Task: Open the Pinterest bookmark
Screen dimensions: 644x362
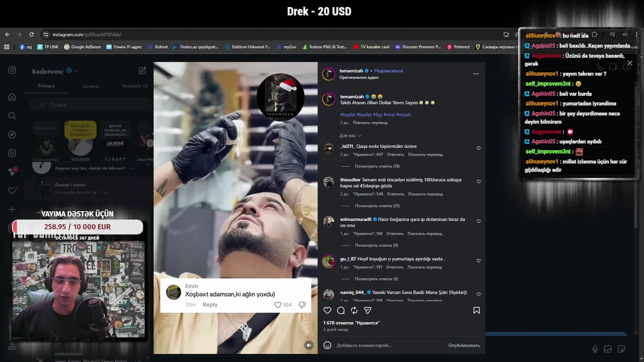Action: tap(458, 47)
